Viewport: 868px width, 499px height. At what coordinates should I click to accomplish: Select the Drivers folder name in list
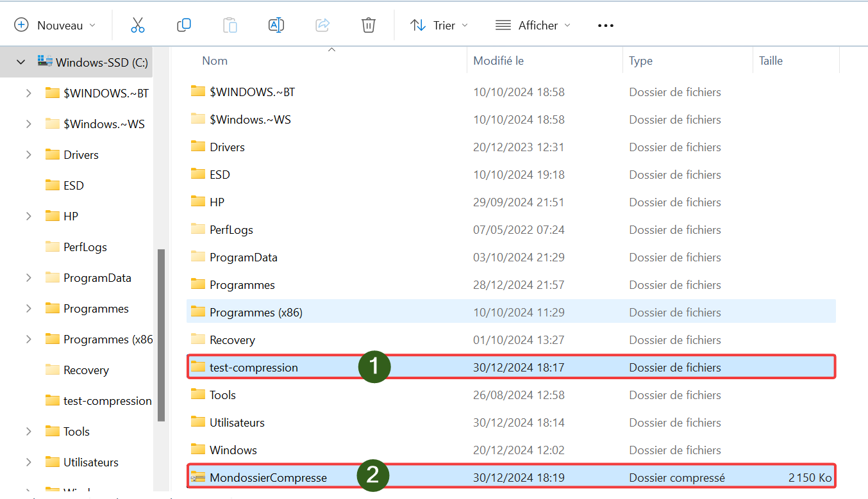(x=227, y=147)
